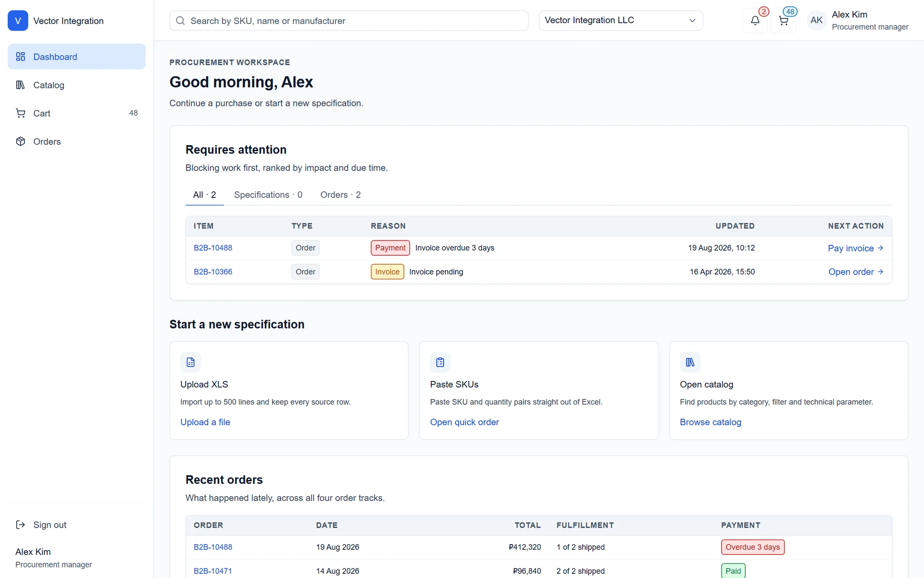This screenshot has height=578, width=924.
Task: Open Dashboard in the sidebar menu
Action: click(x=77, y=56)
